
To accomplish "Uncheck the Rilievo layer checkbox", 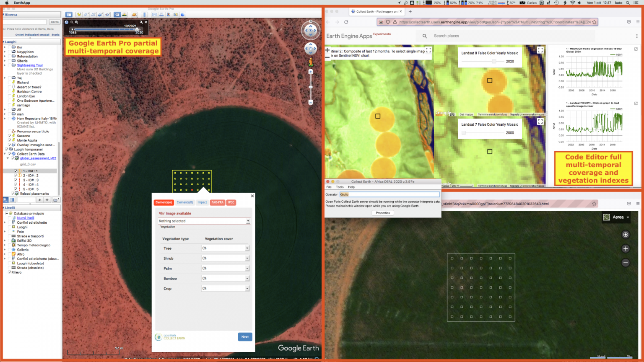I will (9, 272).
